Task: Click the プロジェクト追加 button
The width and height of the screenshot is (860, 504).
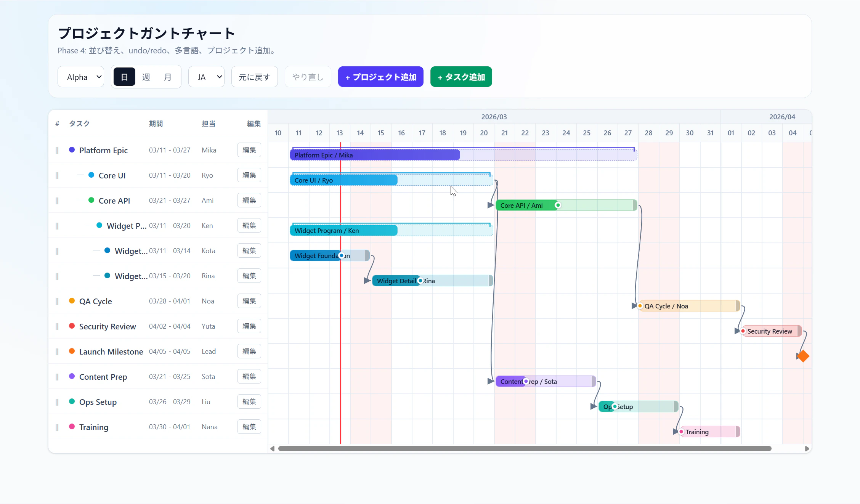Action: (x=380, y=77)
